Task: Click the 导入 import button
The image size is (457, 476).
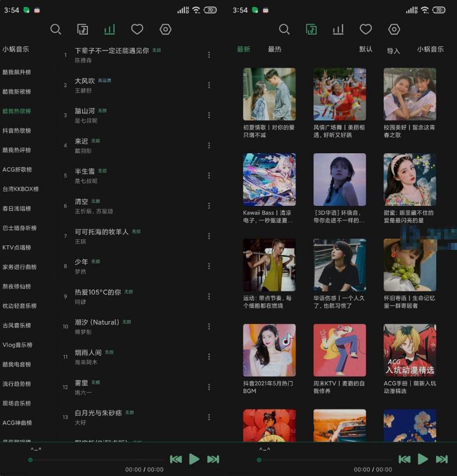Action: [x=393, y=51]
